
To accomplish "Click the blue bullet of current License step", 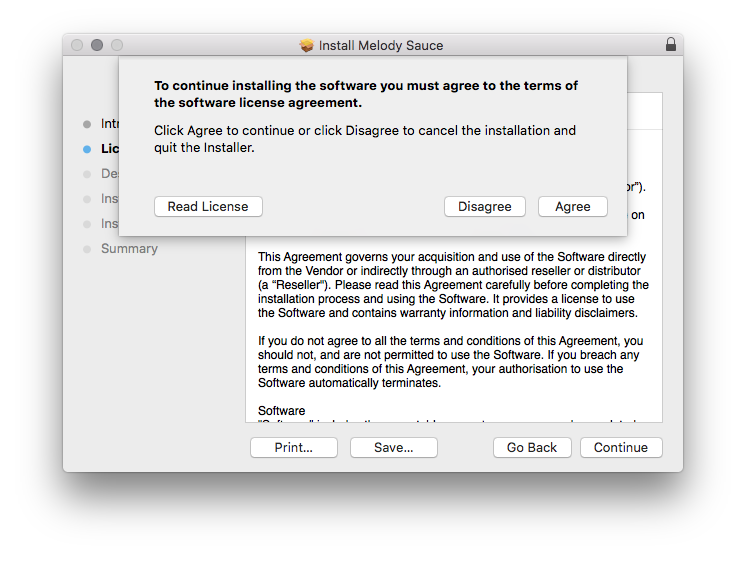I will [87, 149].
